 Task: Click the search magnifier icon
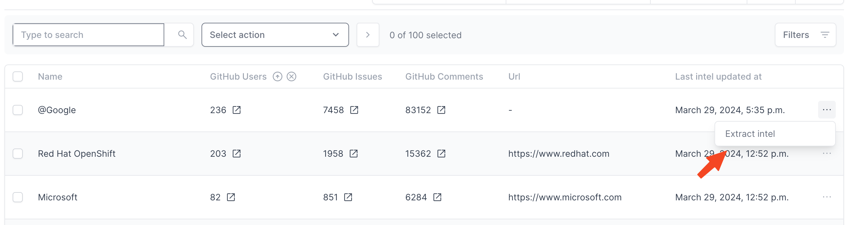tap(182, 35)
